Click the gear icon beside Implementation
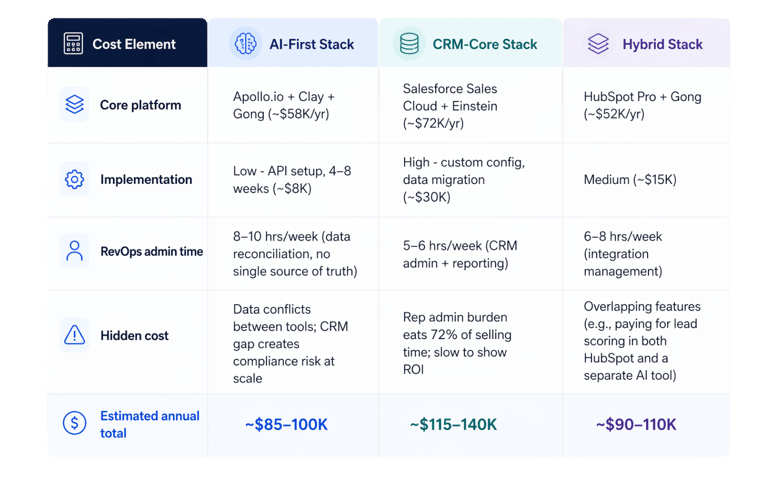 pos(73,180)
